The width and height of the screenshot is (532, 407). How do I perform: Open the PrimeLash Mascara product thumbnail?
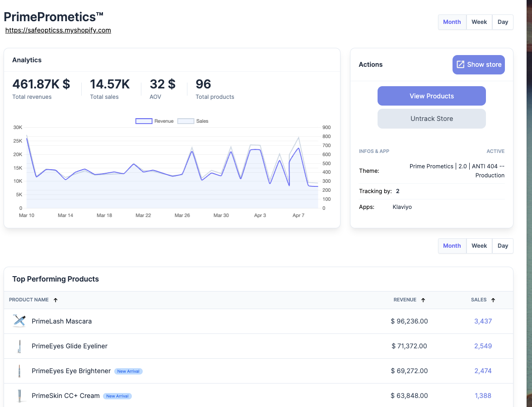pos(19,321)
